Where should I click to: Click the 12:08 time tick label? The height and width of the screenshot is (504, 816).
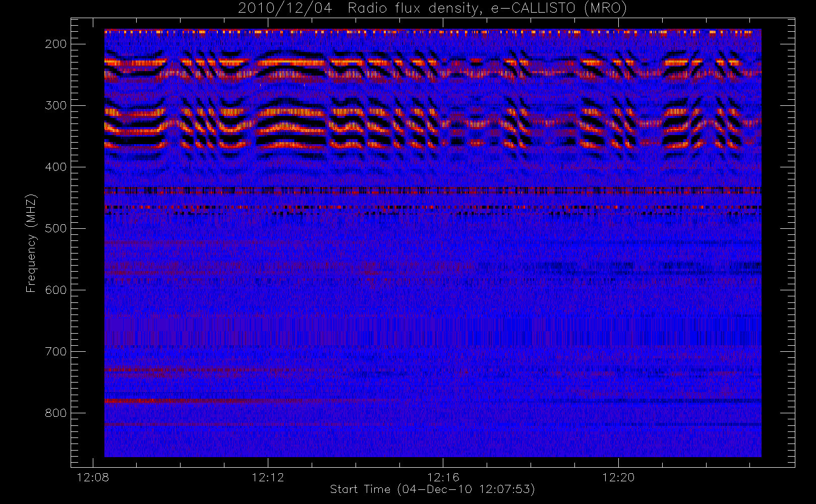(x=92, y=477)
